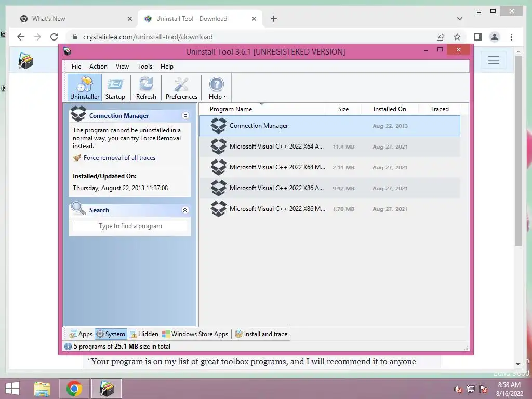The image size is (532, 399).
Task: Open File Explorer from taskbar
Action: pos(42,389)
